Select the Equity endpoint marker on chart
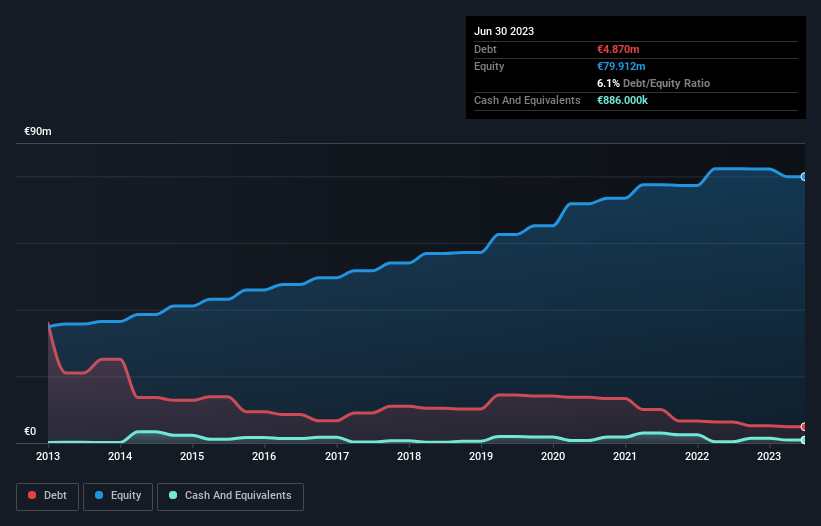The image size is (821, 526). 804,177
